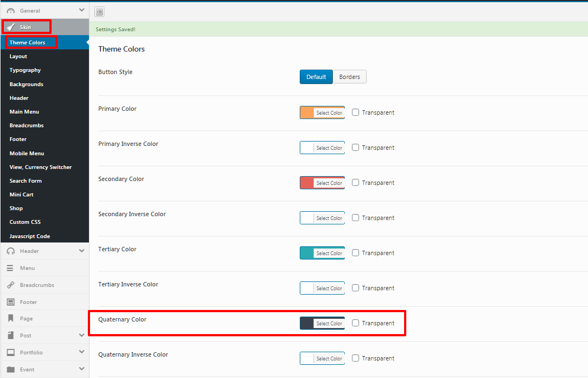The image size is (588, 378).
Task: Click the Header headphones icon in sidebar
Action: click(x=11, y=251)
